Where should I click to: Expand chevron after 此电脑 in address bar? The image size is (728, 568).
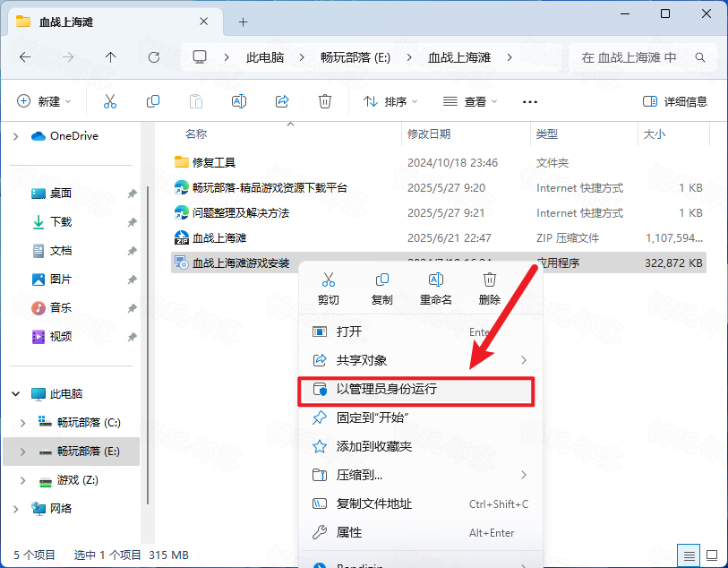302,57
